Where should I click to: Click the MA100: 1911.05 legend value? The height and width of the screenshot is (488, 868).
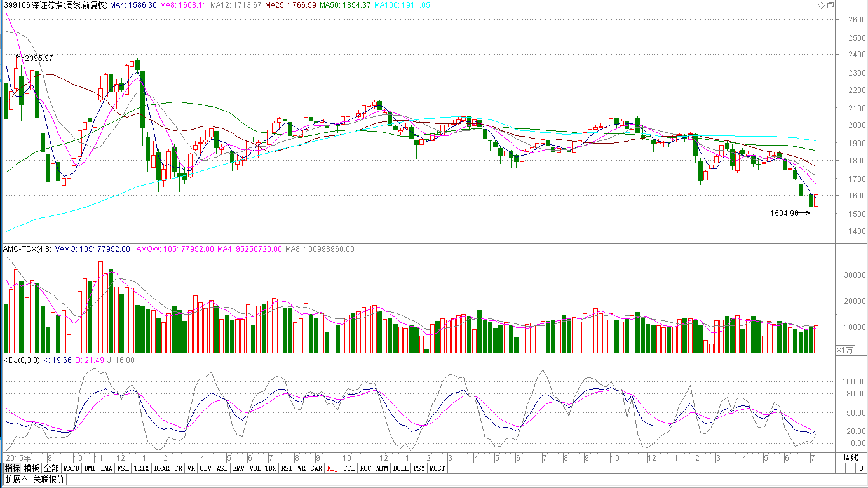(x=402, y=5)
